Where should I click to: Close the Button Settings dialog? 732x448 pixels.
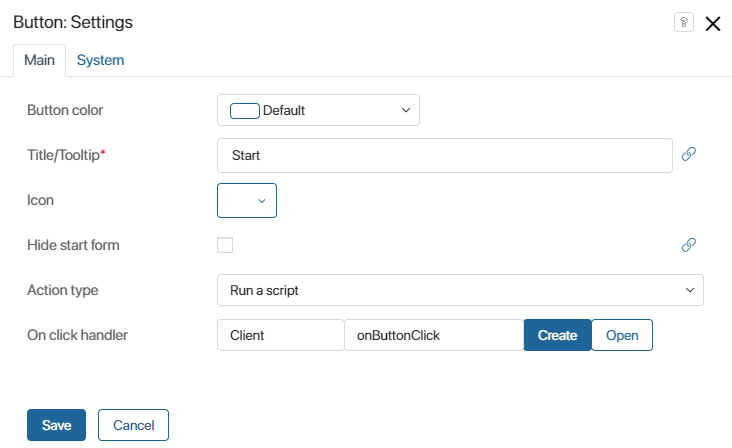point(713,24)
